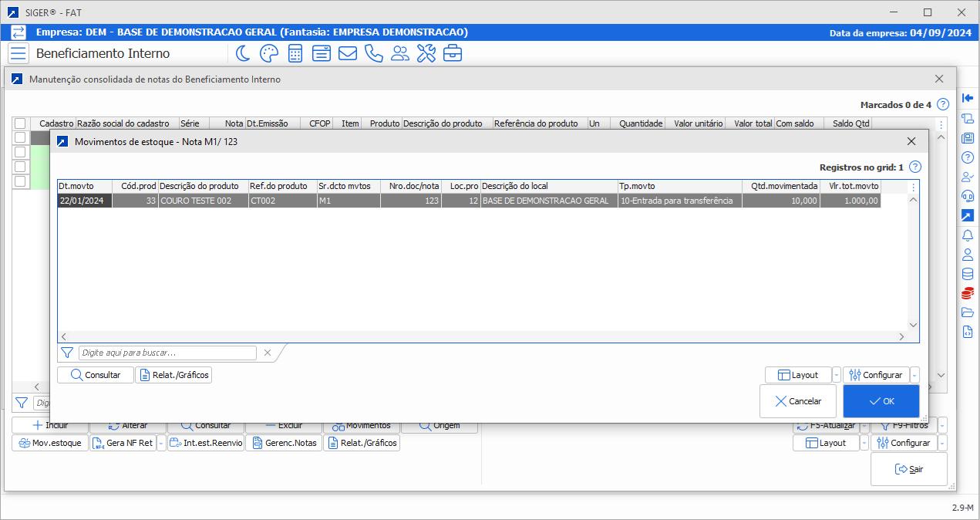
Task: Click the Tp.movto column header
Action: point(679,186)
